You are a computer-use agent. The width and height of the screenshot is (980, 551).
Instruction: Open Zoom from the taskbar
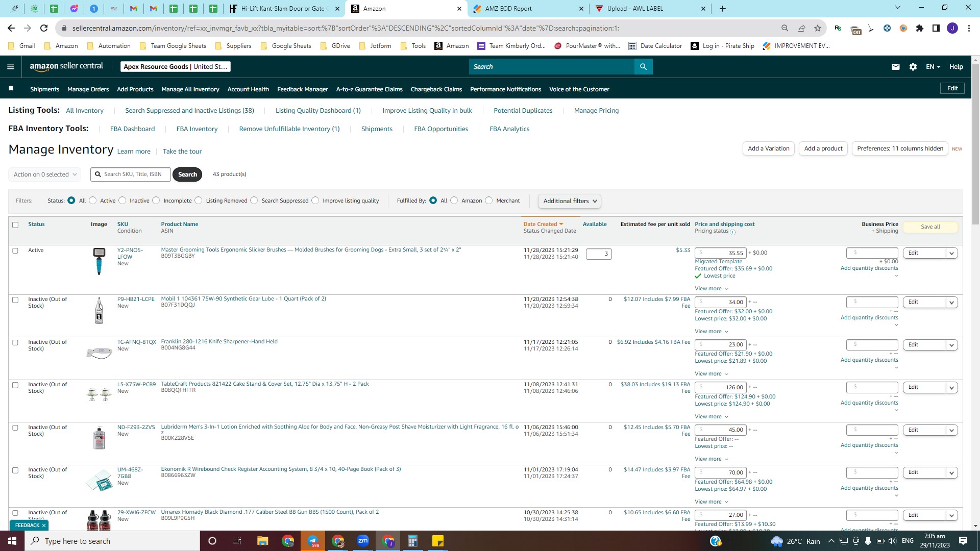363,541
